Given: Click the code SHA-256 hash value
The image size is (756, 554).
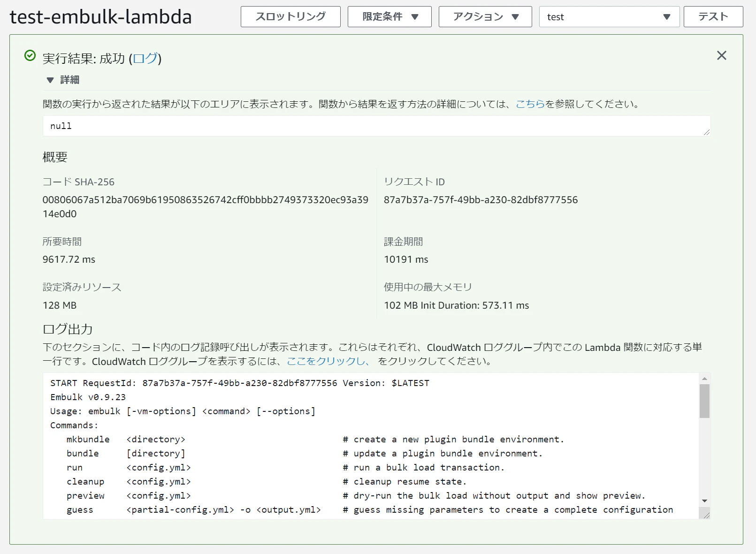Looking at the screenshot, I should tap(206, 207).
